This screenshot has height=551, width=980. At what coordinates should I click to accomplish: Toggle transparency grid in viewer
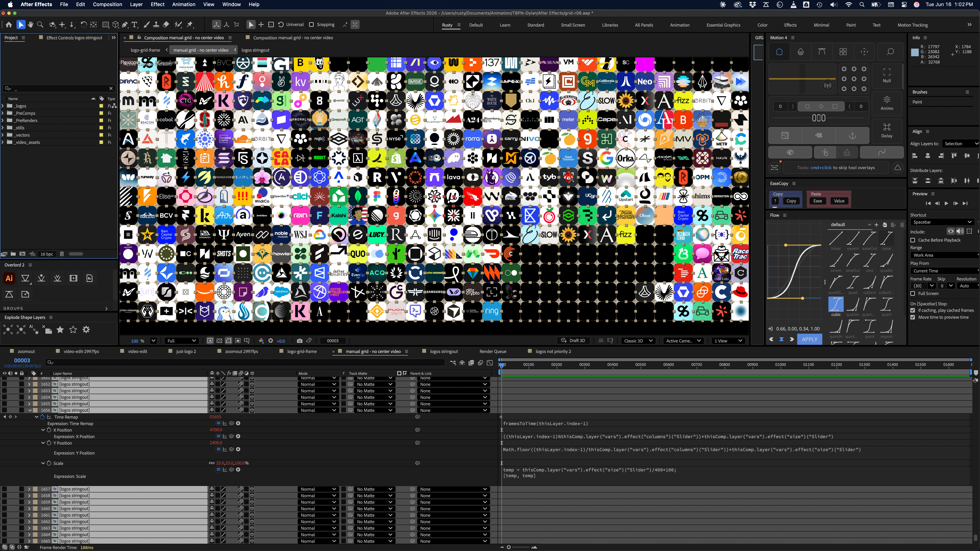pos(220,341)
